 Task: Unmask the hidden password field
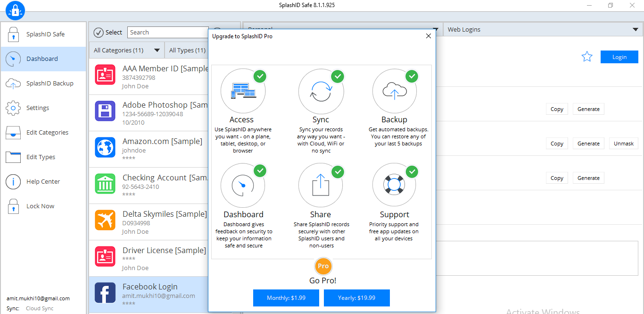pos(624,144)
